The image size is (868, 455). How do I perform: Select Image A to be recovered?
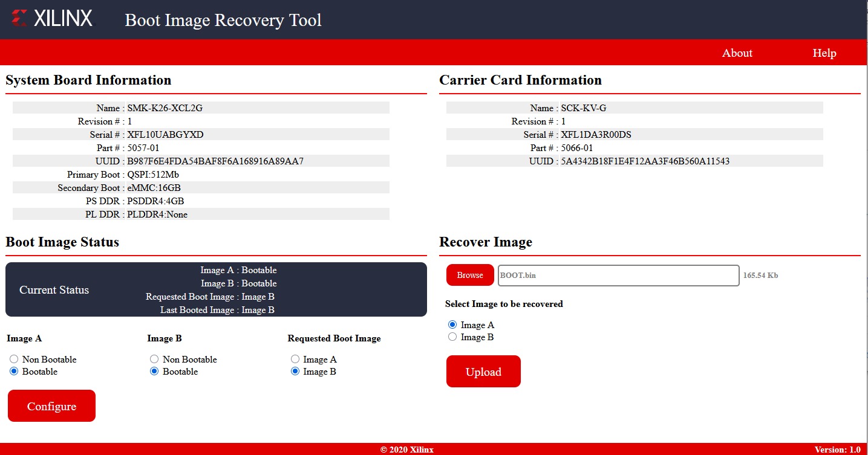click(x=452, y=325)
